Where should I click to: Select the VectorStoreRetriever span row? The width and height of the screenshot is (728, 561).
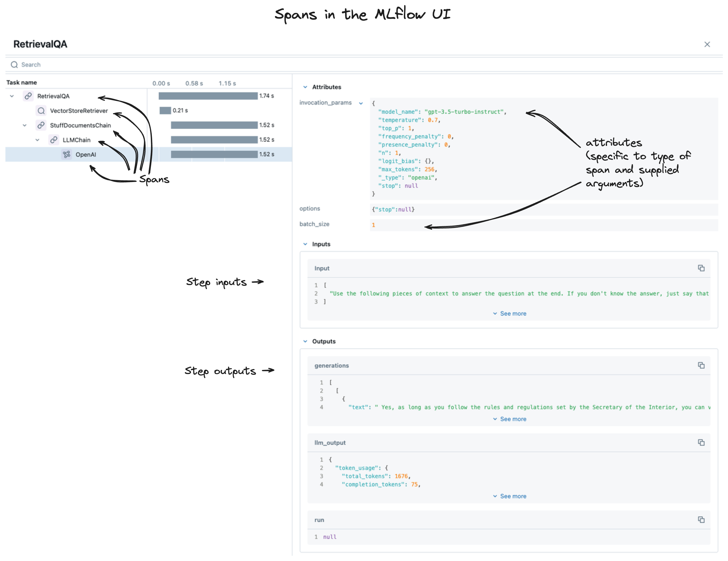pyautogui.click(x=79, y=111)
